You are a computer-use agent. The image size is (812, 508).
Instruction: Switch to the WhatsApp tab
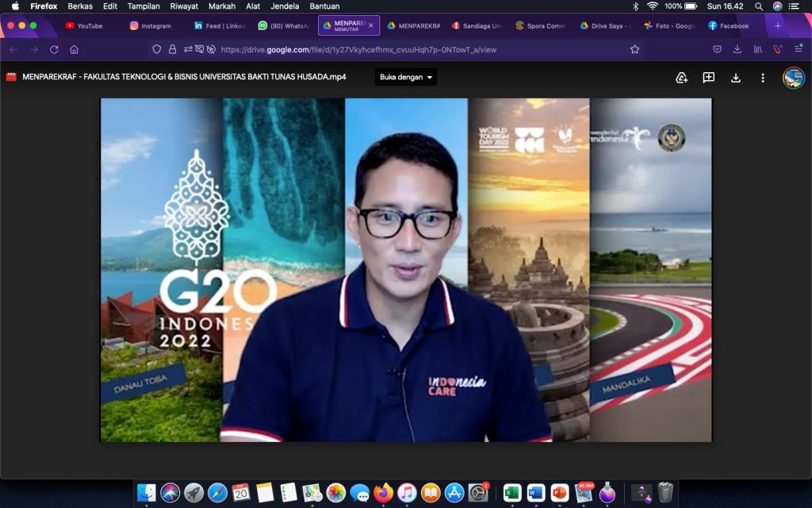[284, 26]
